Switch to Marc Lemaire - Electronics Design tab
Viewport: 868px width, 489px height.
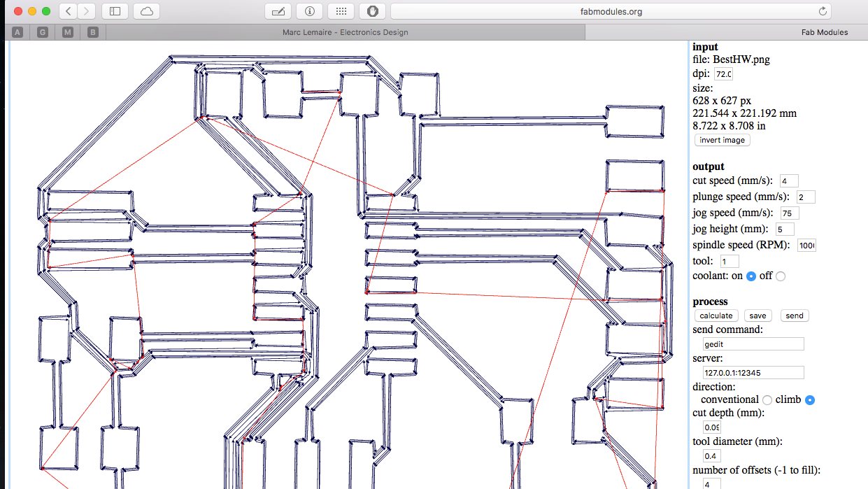pos(345,32)
